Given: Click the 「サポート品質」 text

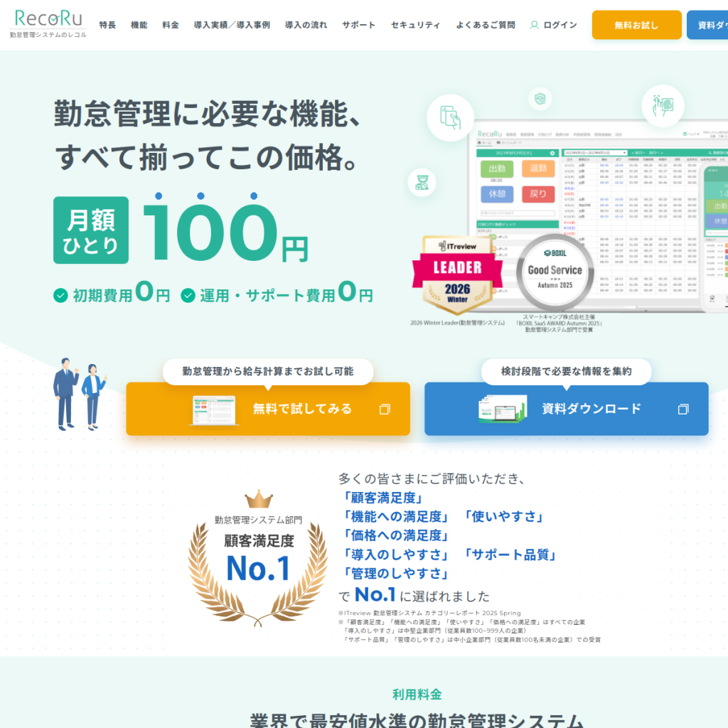Looking at the screenshot, I should tap(510, 555).
